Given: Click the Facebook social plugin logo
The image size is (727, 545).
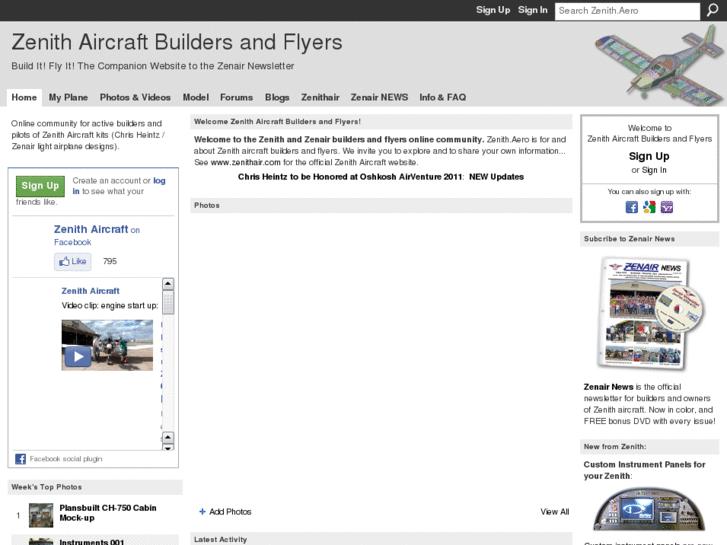Looking at the screenshot, I should pos(20,459).
